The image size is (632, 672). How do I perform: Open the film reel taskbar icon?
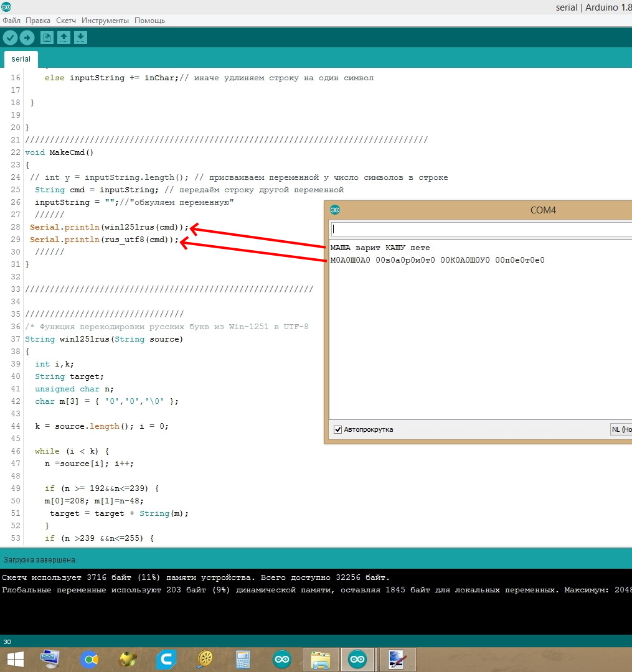[205, 659]
